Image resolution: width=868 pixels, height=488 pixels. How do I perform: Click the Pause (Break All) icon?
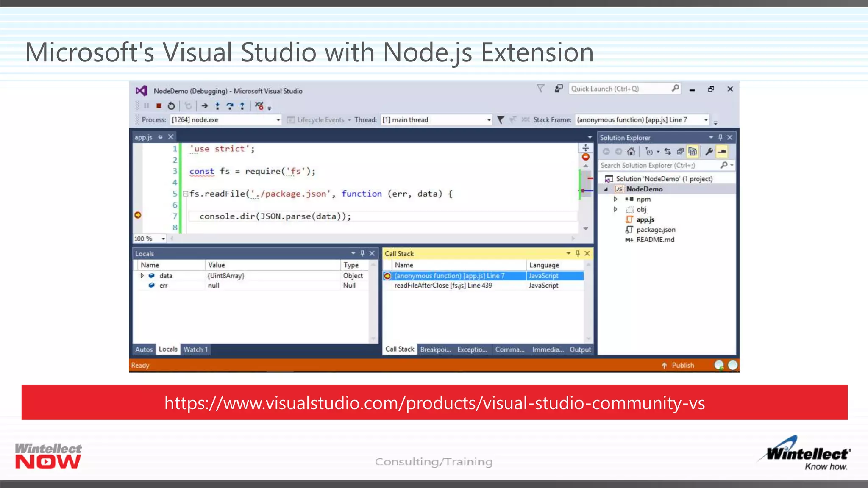click(x=147, y=106)
